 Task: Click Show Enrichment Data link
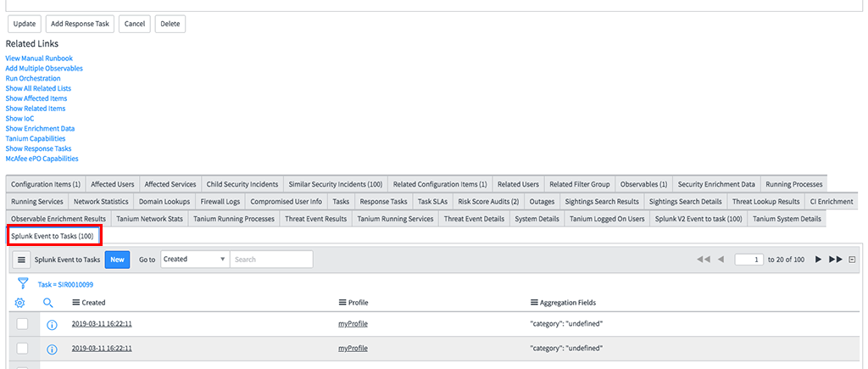pyautogui.click(x=41, y=128)
